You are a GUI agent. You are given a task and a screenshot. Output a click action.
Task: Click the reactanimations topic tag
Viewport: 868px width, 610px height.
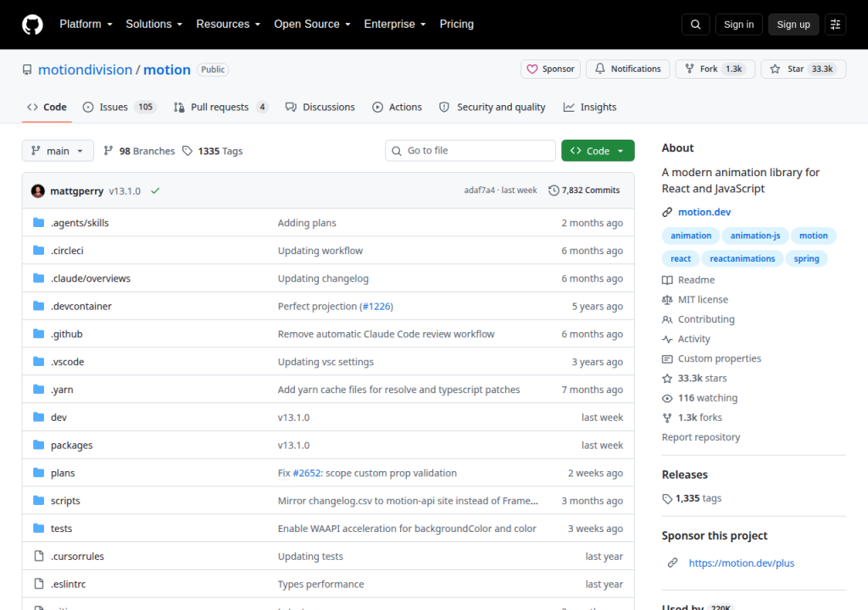[x=743, y=258]
